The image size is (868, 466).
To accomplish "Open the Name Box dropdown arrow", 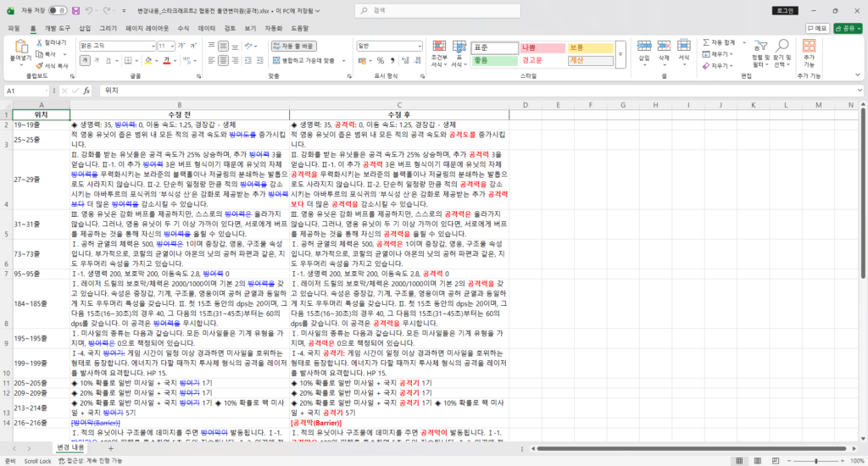I will [x=46, y=91].
